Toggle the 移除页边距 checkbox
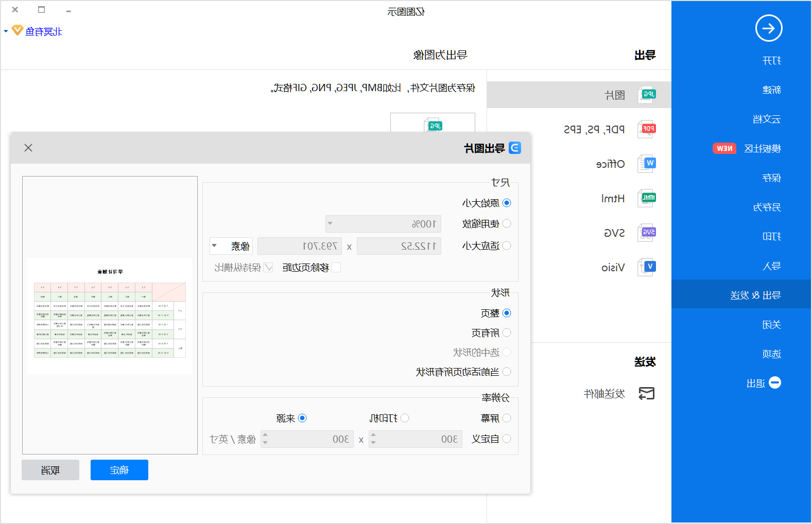 336,267
